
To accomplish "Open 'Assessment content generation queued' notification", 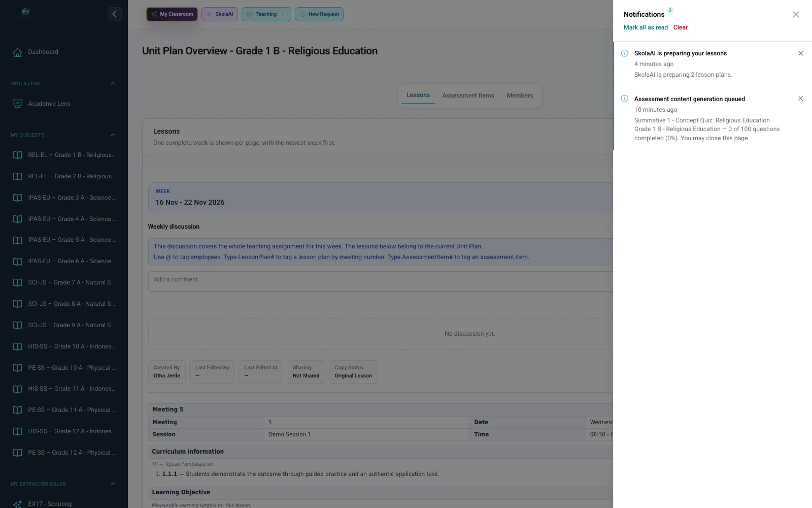I will 713,118.
